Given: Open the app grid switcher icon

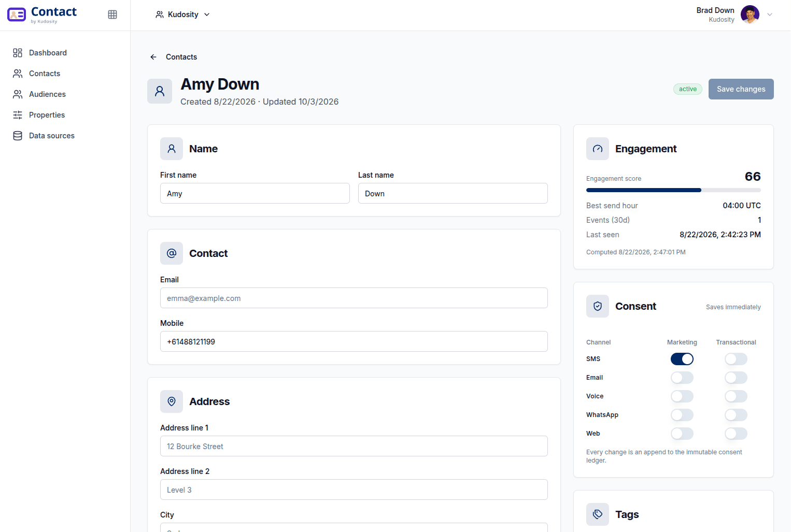Looking at the screenshot, I should pos(112,15).
